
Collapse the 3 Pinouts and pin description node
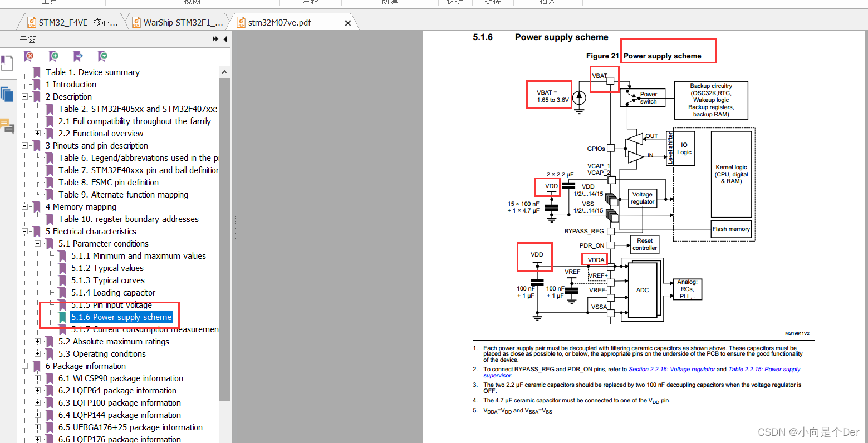click(x=24, y=146)
